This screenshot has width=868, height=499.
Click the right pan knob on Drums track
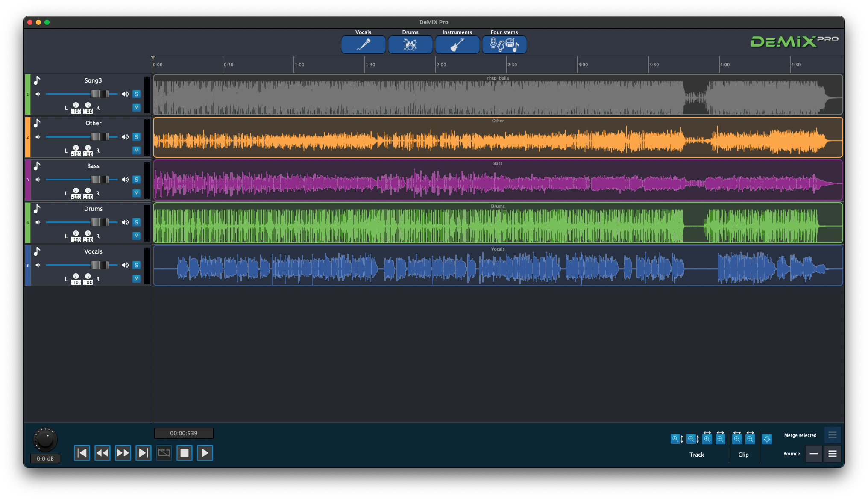click(88, 233)
